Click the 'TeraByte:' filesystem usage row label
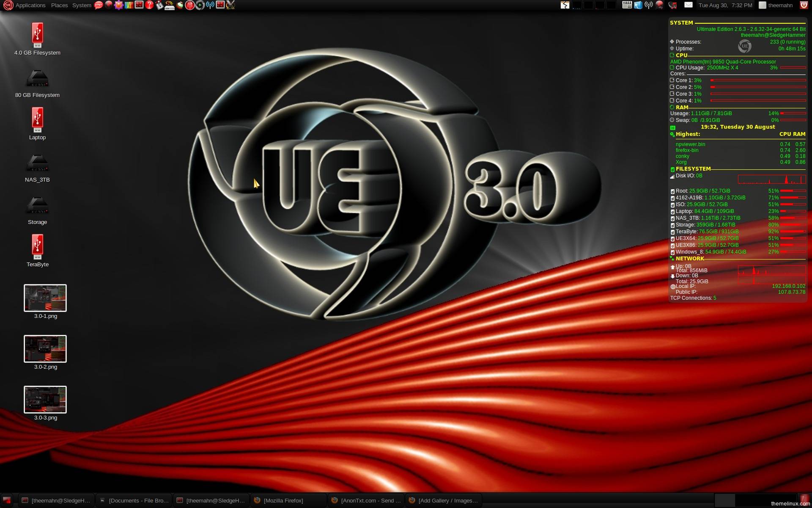 (x=687, y=232)
